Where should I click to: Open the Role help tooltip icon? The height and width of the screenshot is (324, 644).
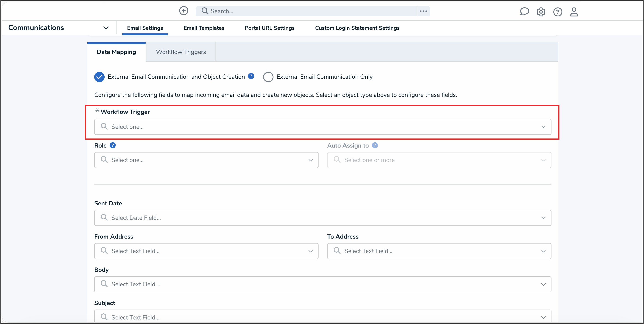pos(113,145)
